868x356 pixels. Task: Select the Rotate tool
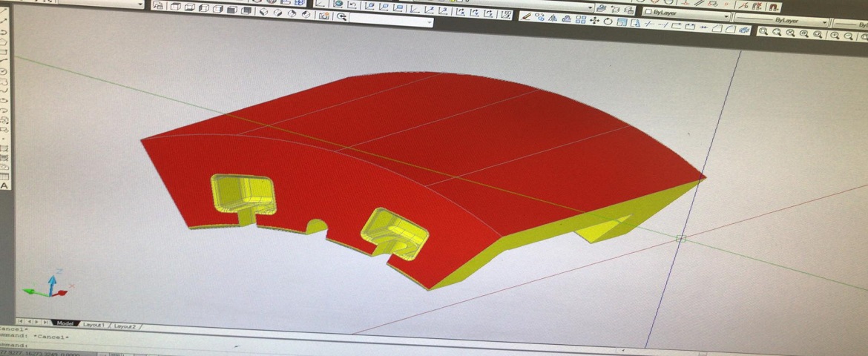tap(608, 22)
